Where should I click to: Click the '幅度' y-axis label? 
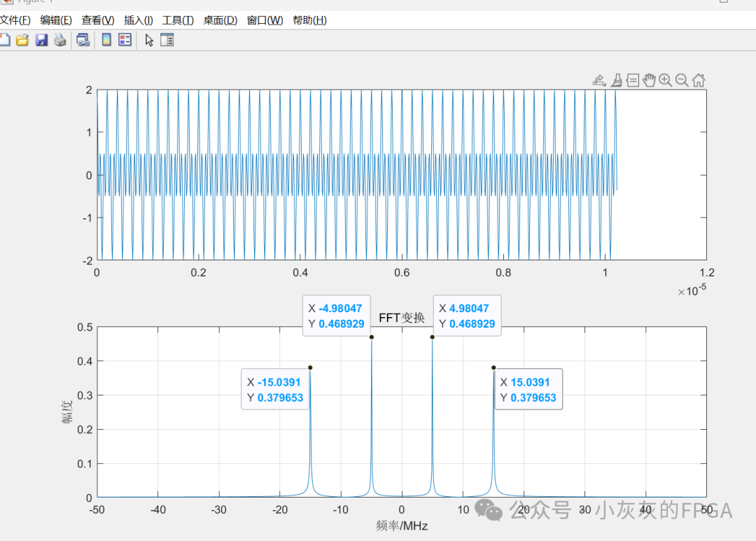pyautogui.click(x=67, y=412)
